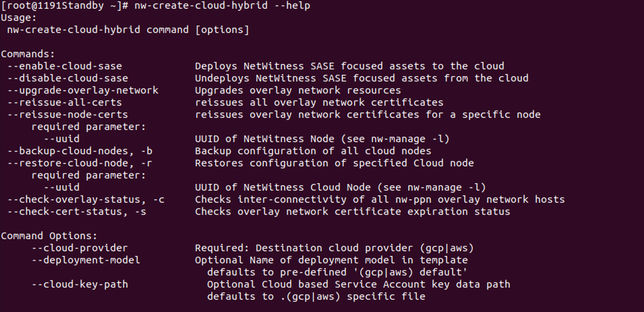Image resolution: width=644 pixels, height=312 pixels.
Task: Click the --reissue-node-certs option text
Action: coord(67,115)
